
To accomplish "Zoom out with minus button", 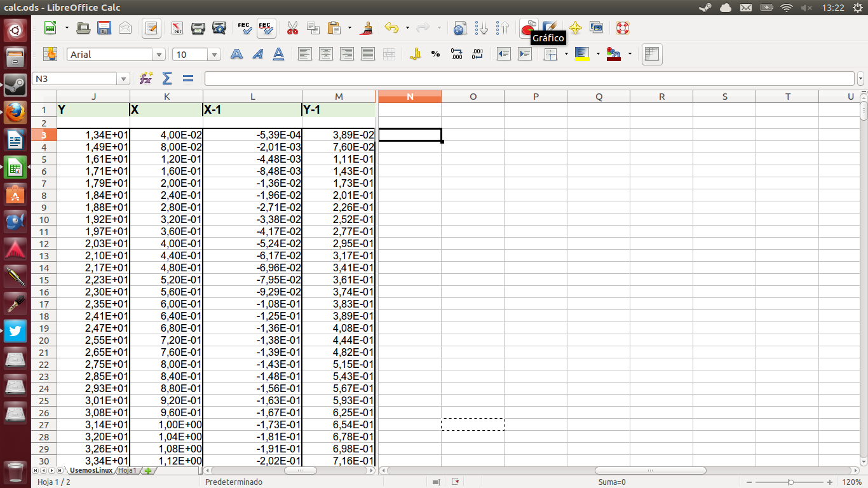I will pos(750,482).
